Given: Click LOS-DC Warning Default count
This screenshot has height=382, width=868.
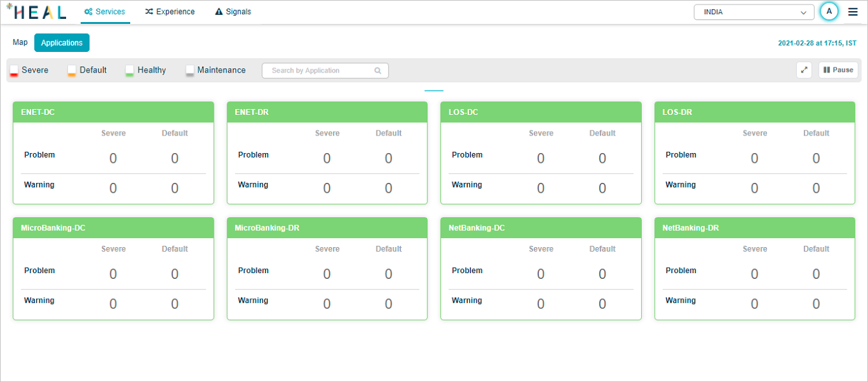Looking at the screenshot, I should pyautogui.click(x=602, y=188).
